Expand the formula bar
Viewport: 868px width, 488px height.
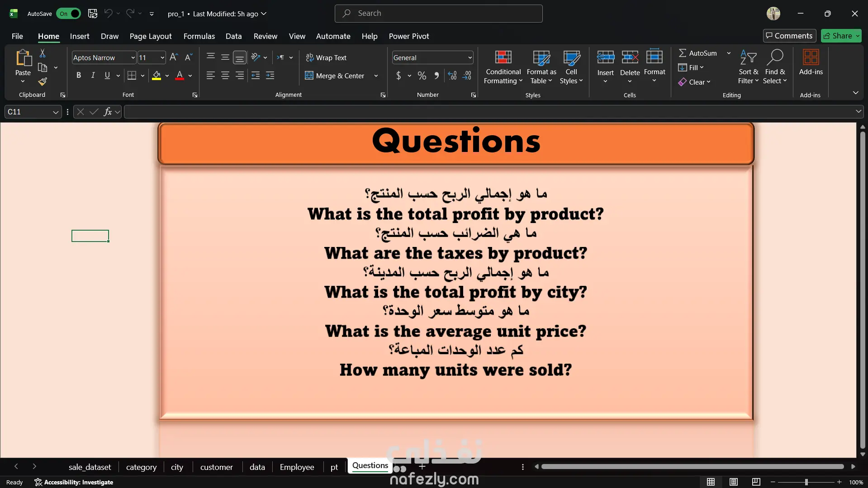pyautogui.click(x=858, y=111)
